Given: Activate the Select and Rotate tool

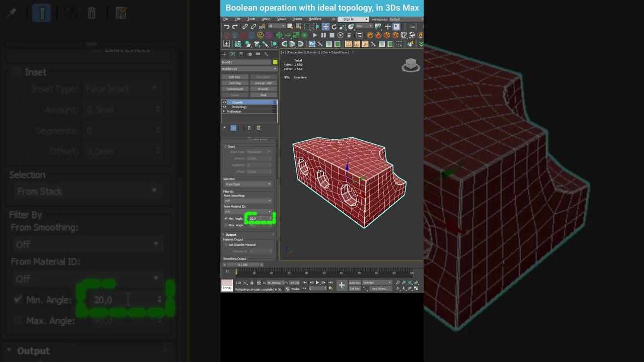Looking at the screenshot, I should 334,27.
